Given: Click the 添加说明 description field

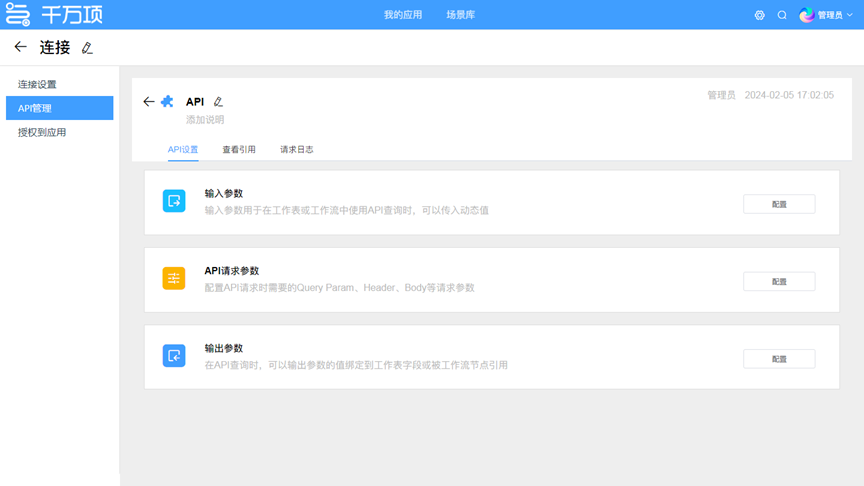Looking at the screenshot, I should (x=205, y=119).
